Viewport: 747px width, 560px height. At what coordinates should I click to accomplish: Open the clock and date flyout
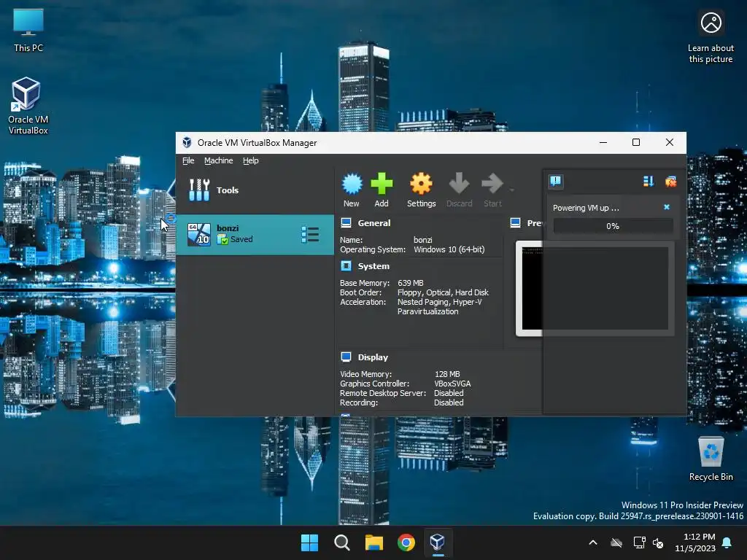click(695, 542)
